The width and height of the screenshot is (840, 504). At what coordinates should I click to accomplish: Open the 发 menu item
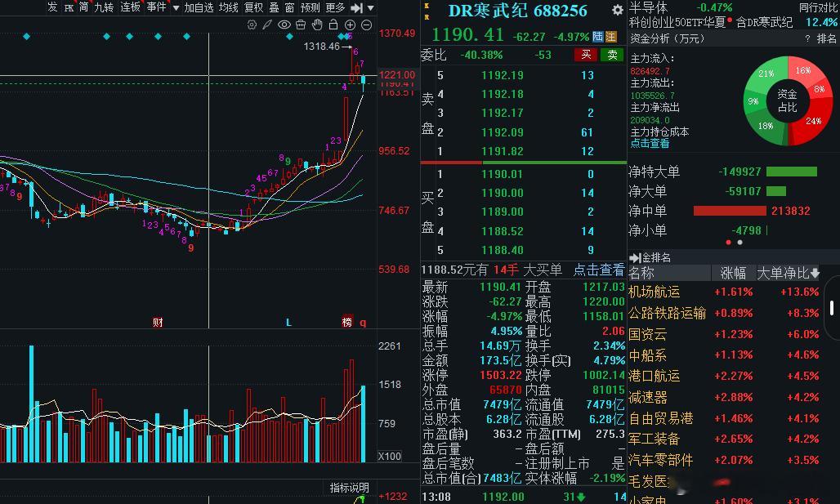[52, 7]
